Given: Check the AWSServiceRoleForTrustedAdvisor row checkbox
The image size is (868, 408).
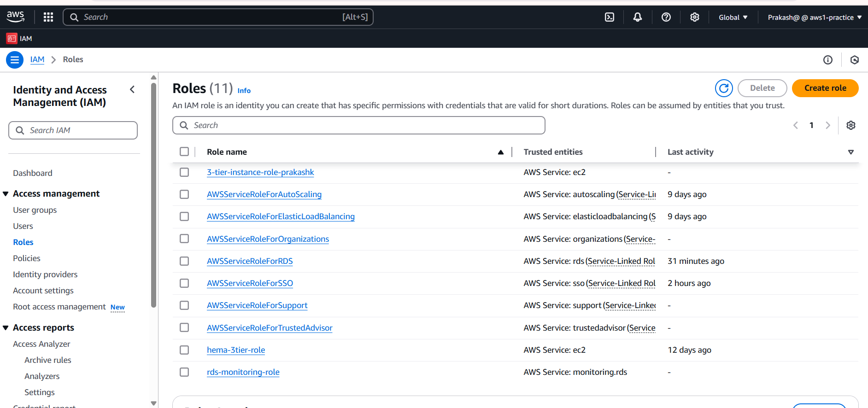Looking at the screenshot, I should tap(184, 327).
